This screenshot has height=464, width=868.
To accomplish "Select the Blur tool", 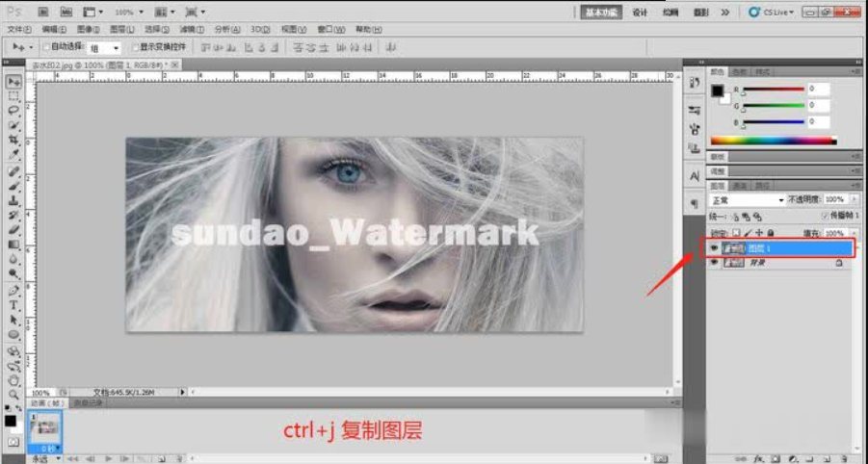I will [x=13, y=259].
